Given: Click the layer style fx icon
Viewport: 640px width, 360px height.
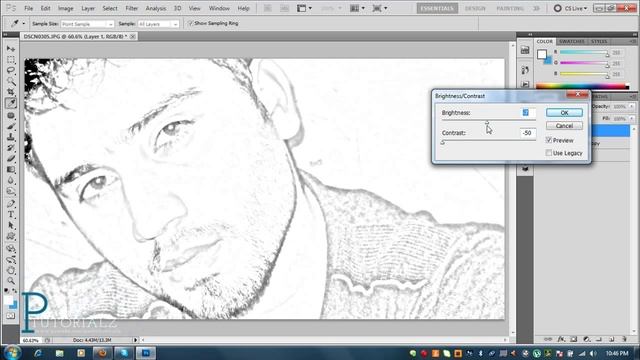Looking at the screenshot, I should pyautogui.click(x=561, y=339).
